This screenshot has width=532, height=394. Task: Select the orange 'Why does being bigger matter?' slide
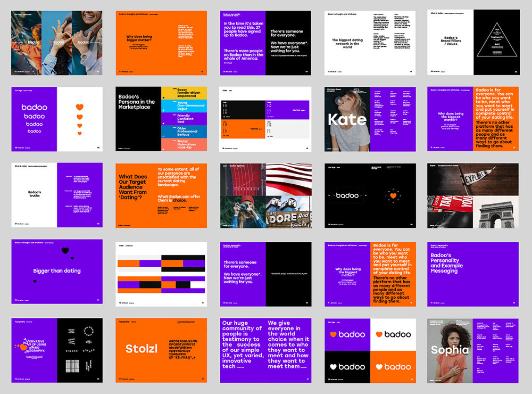tap(161, 43)
